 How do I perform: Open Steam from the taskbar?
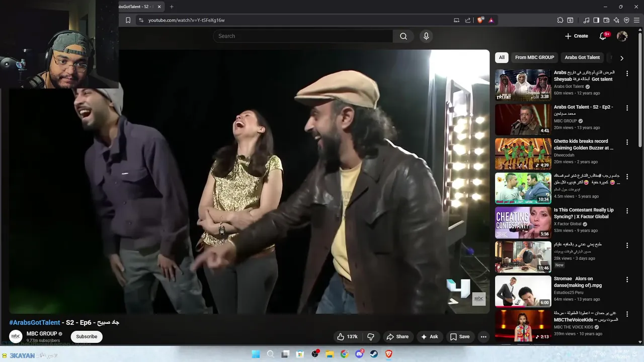pyautogui.click(x=374, y=354)
